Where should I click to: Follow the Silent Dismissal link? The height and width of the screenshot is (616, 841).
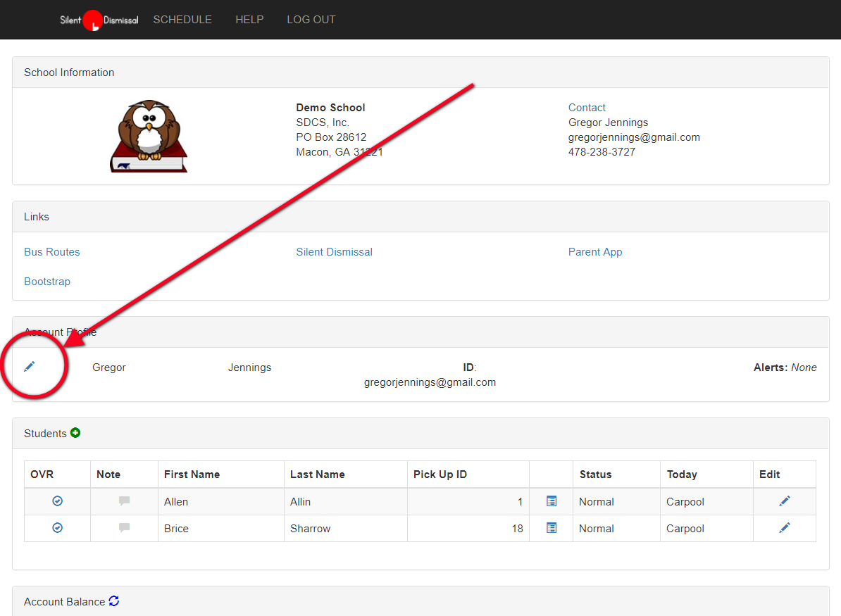click(x=334, y=252)
